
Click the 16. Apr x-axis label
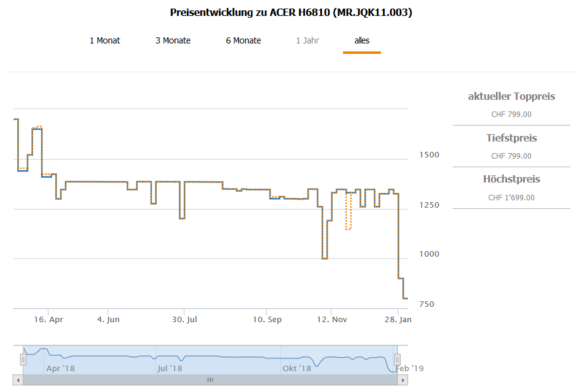[48, 319]
